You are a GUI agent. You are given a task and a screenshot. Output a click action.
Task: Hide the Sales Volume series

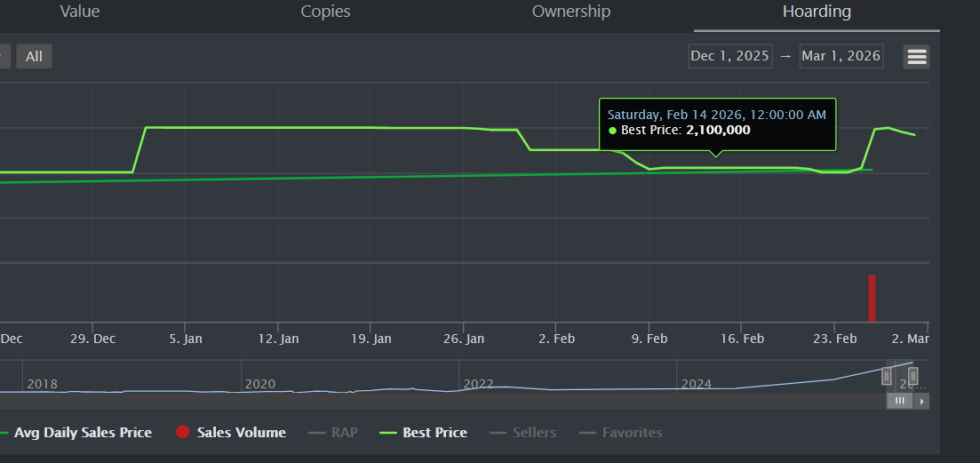pos(241,433)
